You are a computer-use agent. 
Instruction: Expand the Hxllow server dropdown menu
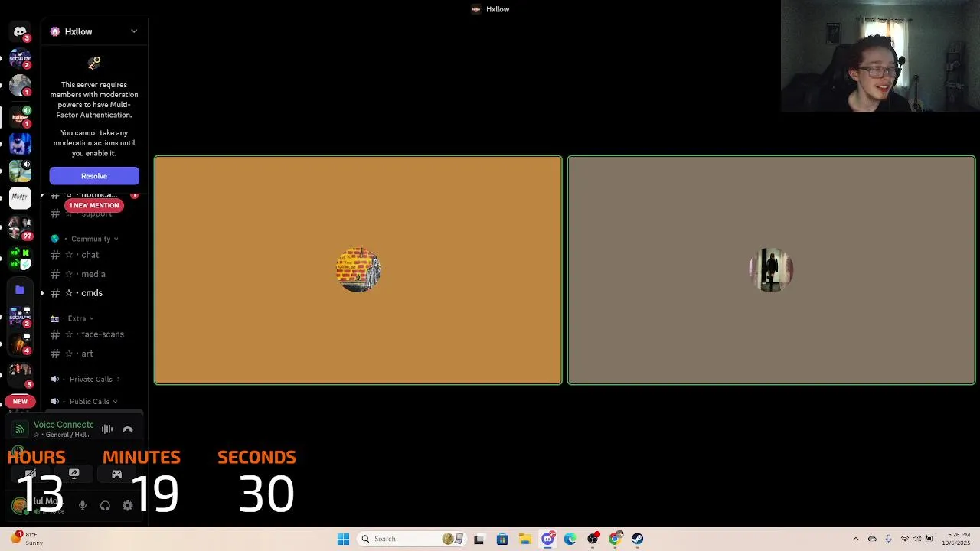tap(134, 31)
